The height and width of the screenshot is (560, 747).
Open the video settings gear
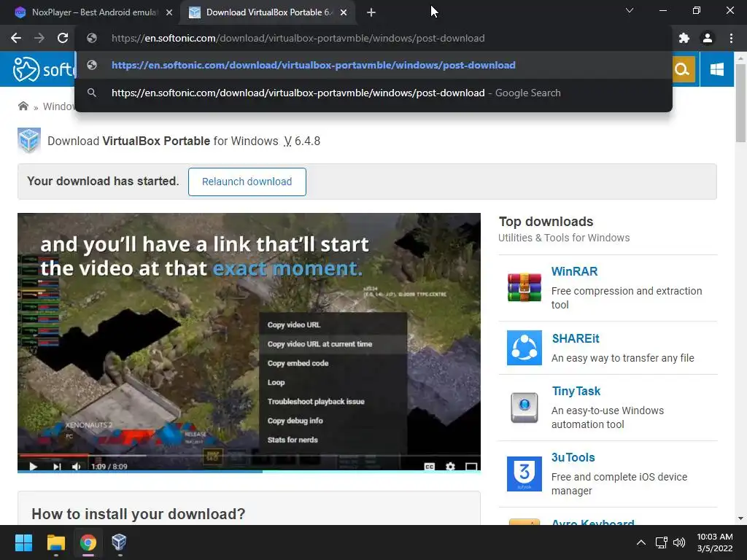coord(450,466)
